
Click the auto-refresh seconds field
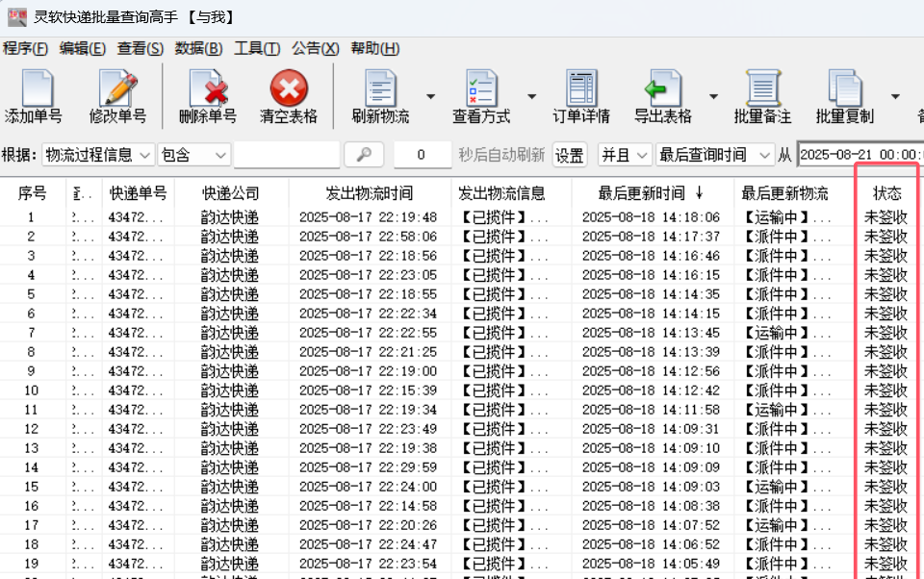coord(422,155)
